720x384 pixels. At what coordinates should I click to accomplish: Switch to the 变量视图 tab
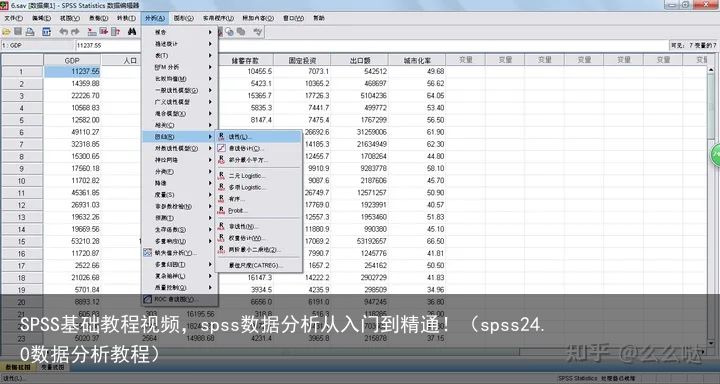coord(52,367)
